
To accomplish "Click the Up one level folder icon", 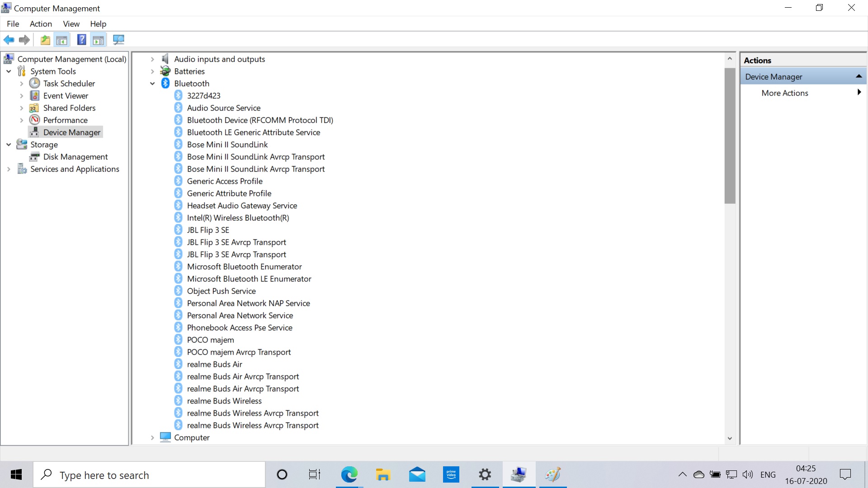I will tap(45, 40).
